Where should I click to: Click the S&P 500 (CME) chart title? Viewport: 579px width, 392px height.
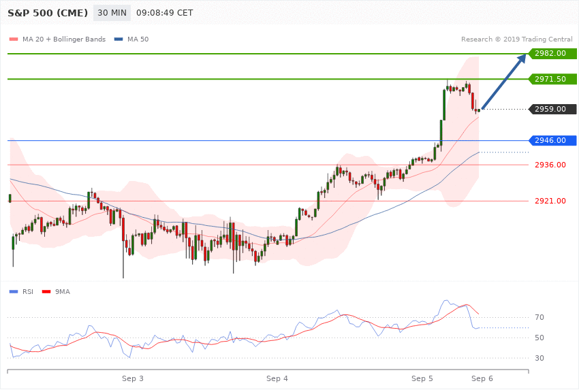(x=48, y=13)
